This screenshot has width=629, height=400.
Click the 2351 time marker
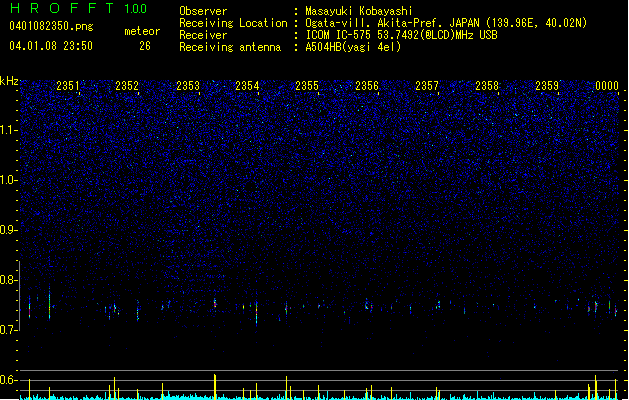tap(68, 86)
